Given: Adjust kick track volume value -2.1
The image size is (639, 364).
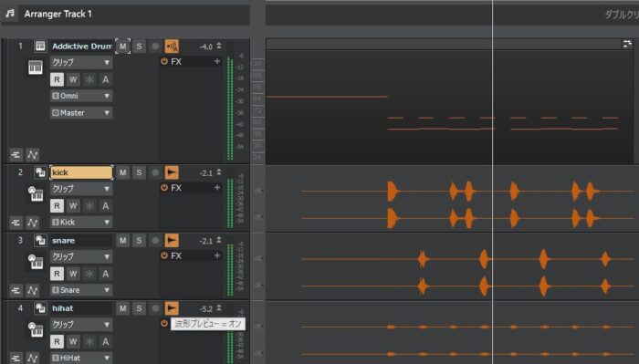Looking at the screenshot, I should pyautogui.click(x=205, y=173).
